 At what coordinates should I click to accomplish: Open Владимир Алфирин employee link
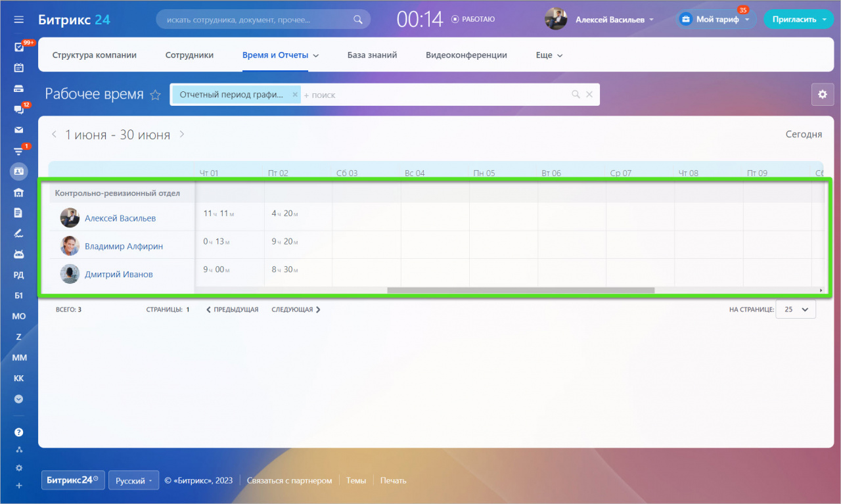(124, 246)
